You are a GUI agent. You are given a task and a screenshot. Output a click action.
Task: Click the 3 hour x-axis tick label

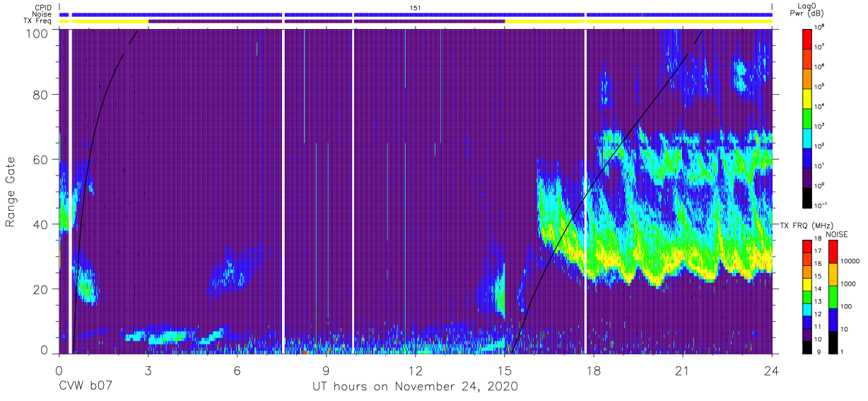pos(148,369)
